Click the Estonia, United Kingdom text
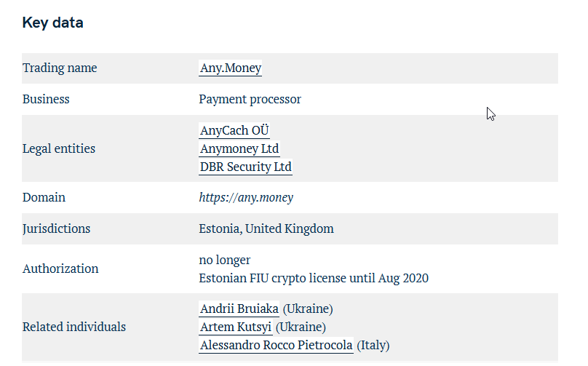Viewport: 588px width, 366px height. click(x=266, y=228)
